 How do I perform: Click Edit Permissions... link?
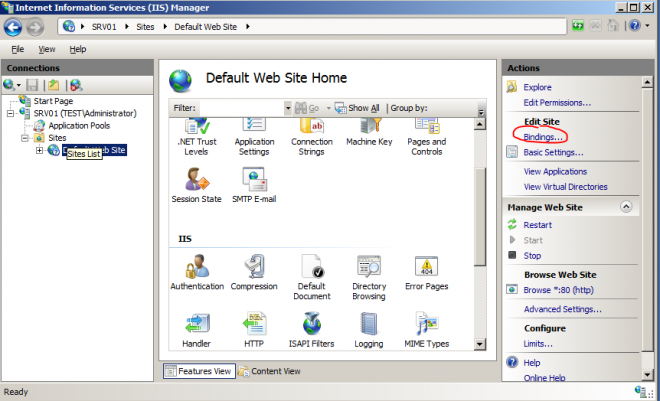coord(557,103)
